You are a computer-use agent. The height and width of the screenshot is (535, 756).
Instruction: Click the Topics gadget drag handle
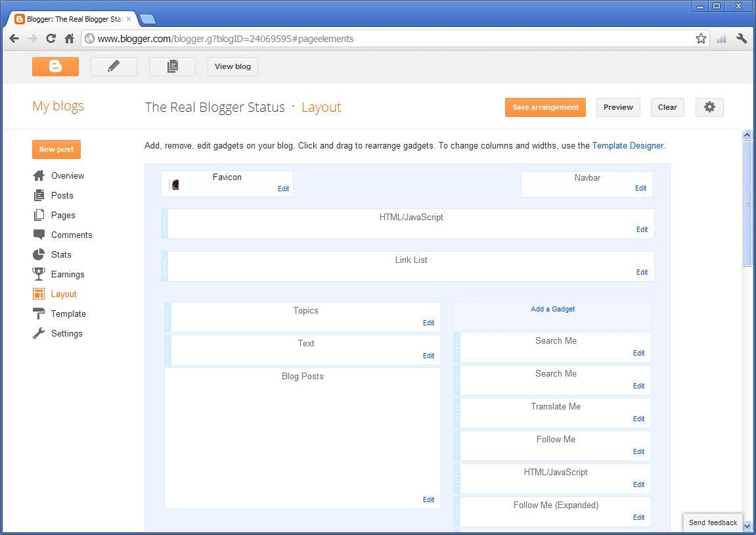tap(167, 317)
